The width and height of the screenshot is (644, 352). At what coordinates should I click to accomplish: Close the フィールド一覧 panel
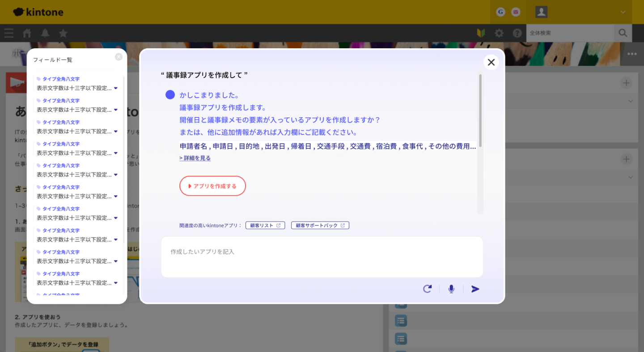[x=119, y=57]
